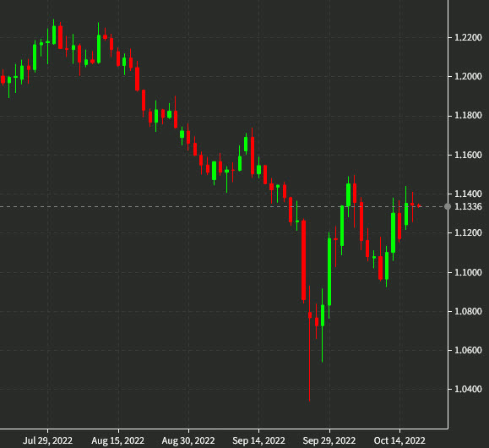Click the Aug 30, 2022 date label
This screenshot has width=489, height=448.
(188, 440)
